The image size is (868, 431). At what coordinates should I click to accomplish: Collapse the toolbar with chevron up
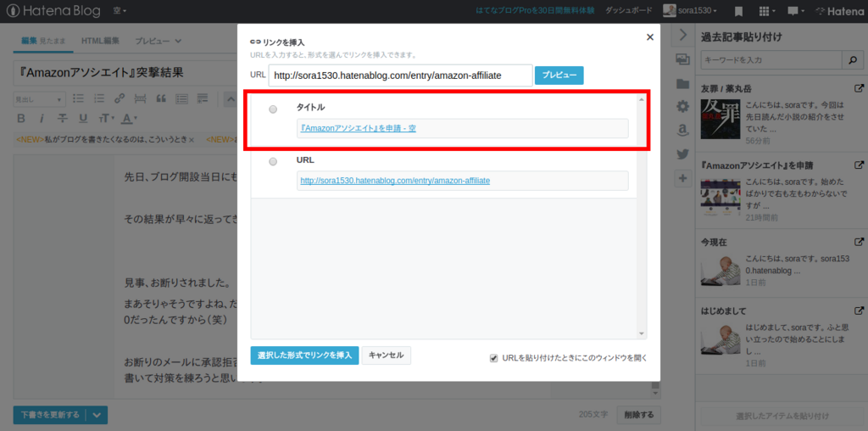coord(231,100)
